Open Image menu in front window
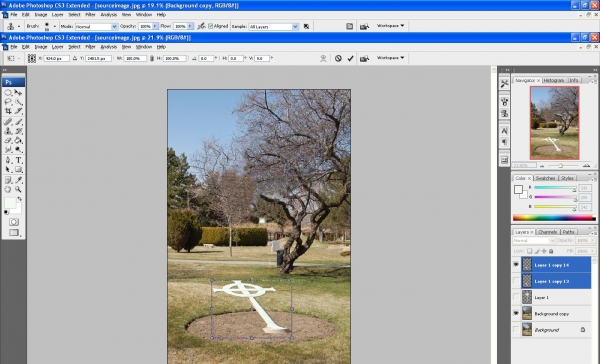Viewport: 600px width, 364px height. (x=41, y=47)
